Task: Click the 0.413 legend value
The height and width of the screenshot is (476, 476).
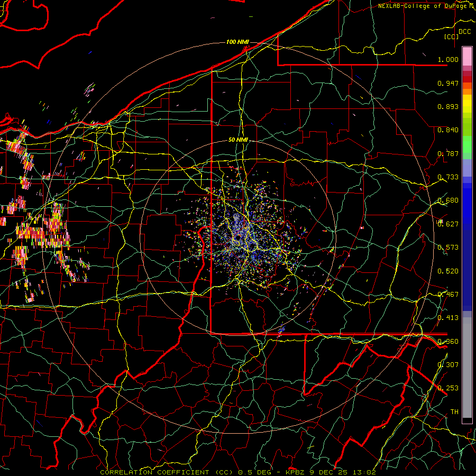Action: coord(448,318)
